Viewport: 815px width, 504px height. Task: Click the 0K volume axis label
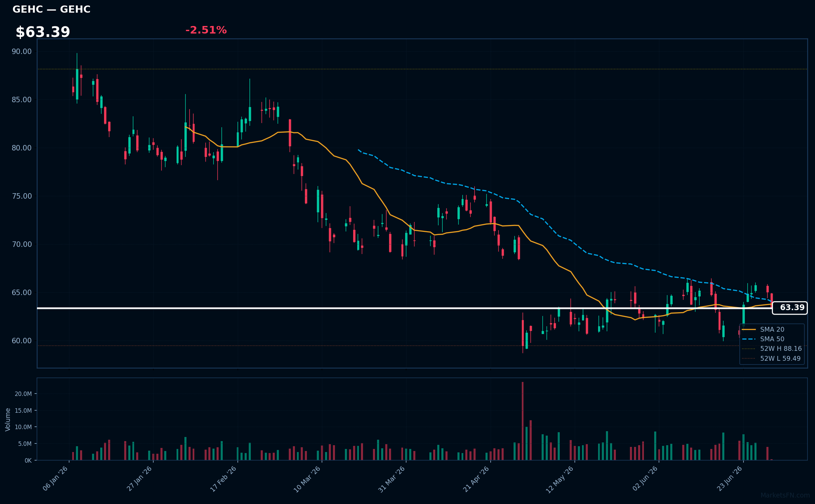point(28,461)
